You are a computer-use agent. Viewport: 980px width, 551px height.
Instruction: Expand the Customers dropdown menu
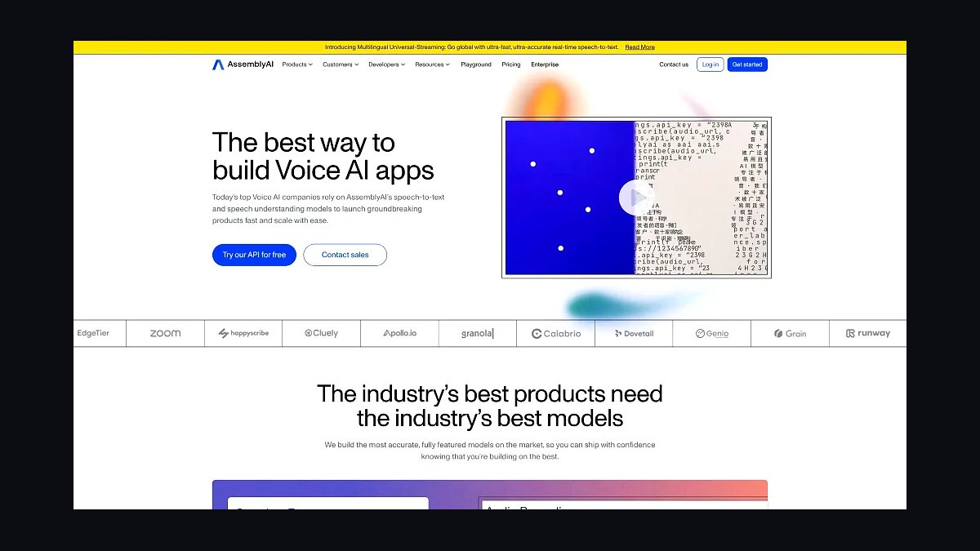click(x=341, y=64)
